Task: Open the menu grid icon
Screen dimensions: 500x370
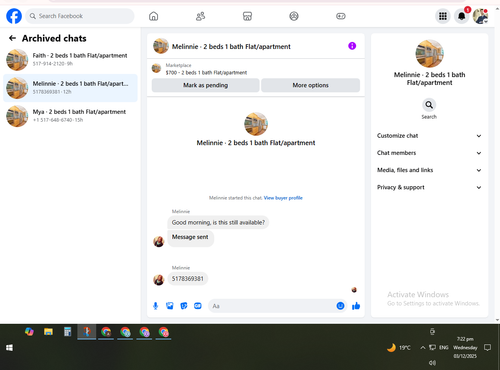Action: pyautogui.click(x=443, y=16)
